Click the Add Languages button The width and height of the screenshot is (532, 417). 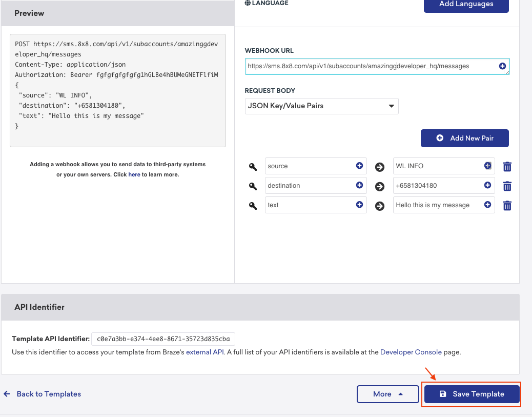point(466,4)
